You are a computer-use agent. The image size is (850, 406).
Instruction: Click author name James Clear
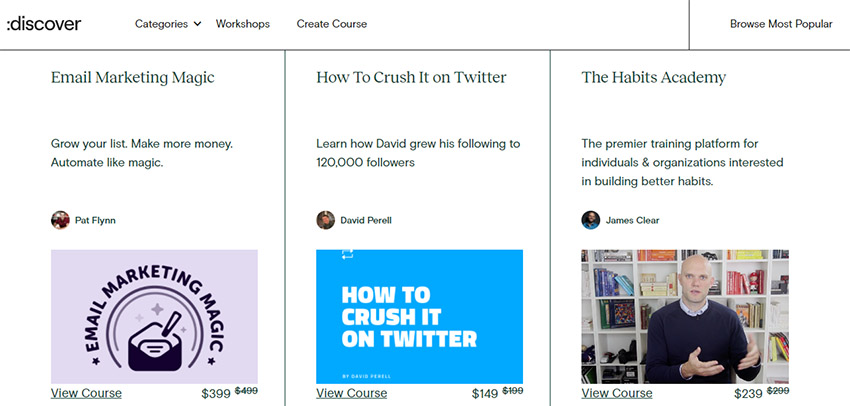pyautogui.click(x=633, y=221)
